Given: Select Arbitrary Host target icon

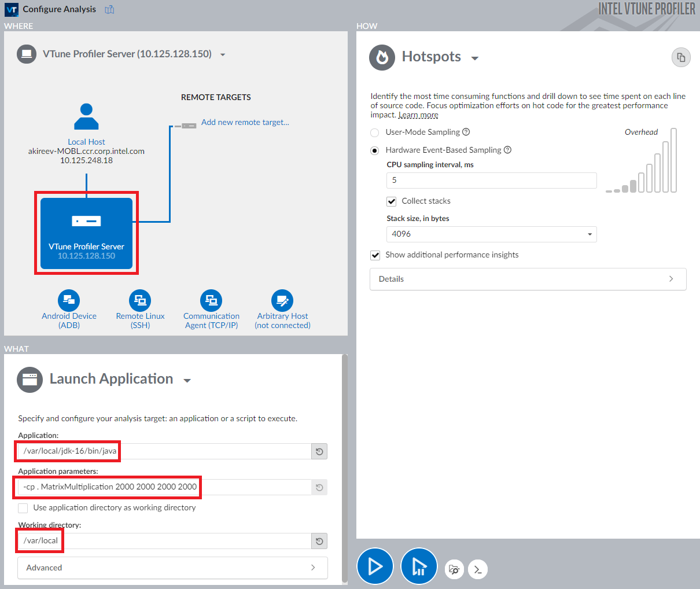Looking at the screenshot, I should pos(282,300).
